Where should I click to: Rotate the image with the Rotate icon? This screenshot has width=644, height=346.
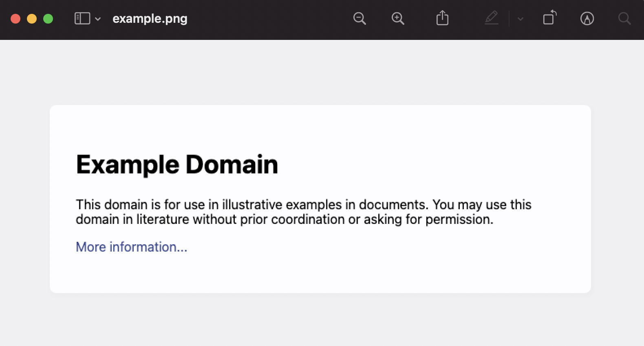coord(549,18)
